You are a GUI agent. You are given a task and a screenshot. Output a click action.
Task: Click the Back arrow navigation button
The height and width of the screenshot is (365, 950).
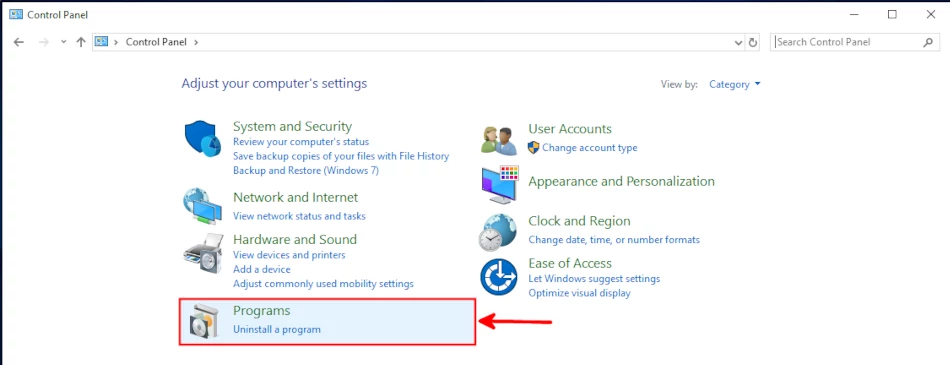tap(19, 42)
